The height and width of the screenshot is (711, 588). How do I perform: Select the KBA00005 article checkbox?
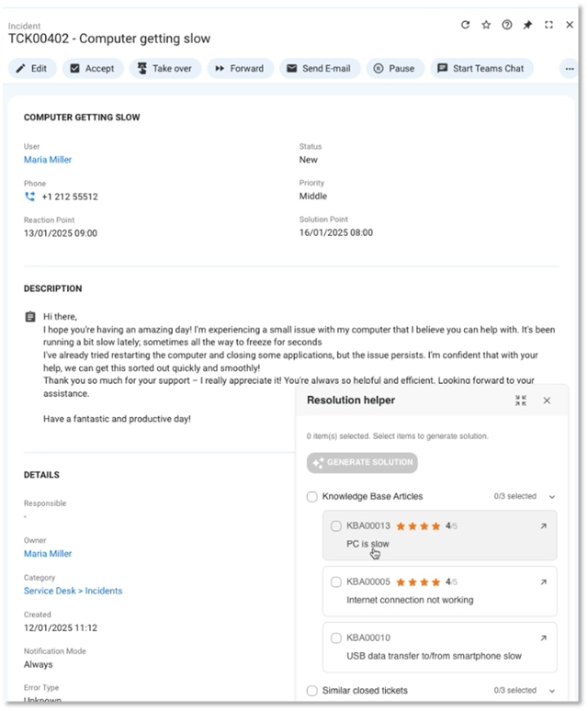coord(336,582)
